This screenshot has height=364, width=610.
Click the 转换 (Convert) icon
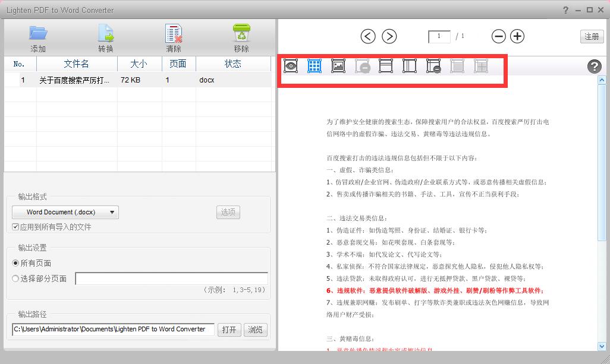[106, 33]
